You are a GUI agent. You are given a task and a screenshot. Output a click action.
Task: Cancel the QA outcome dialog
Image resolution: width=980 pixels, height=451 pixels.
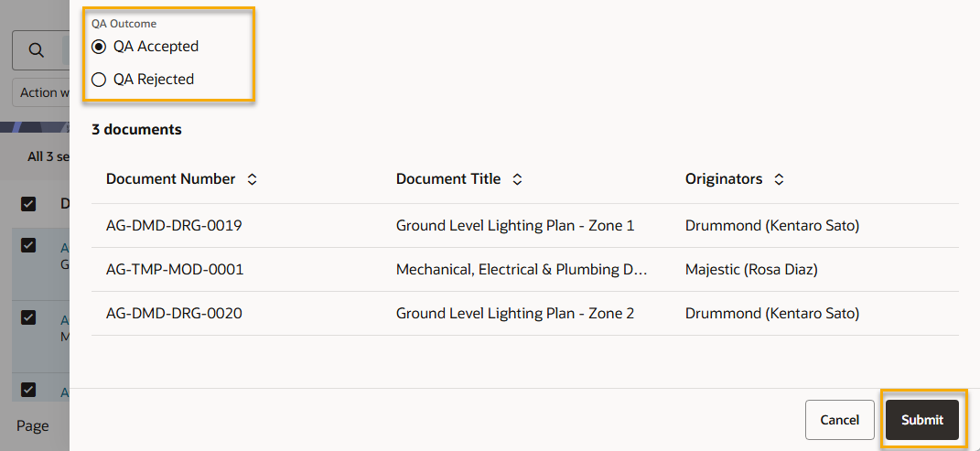click(839, 420)
